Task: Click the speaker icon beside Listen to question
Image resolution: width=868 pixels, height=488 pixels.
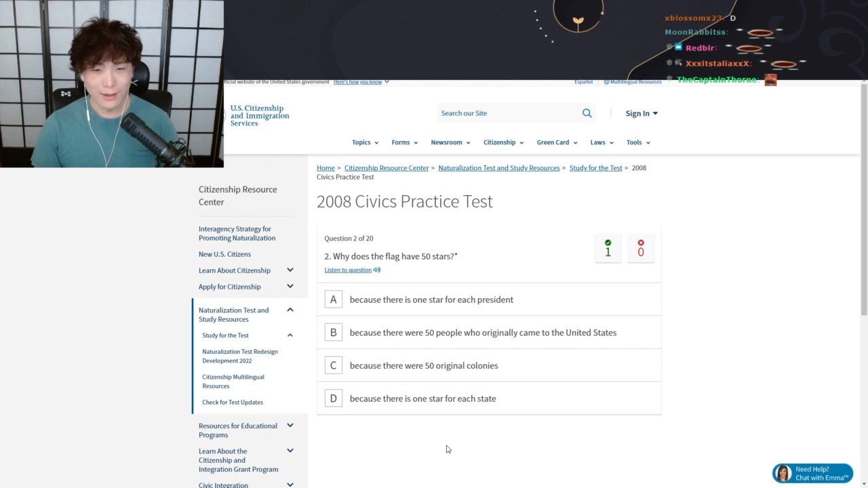Action: pos(377,270)
